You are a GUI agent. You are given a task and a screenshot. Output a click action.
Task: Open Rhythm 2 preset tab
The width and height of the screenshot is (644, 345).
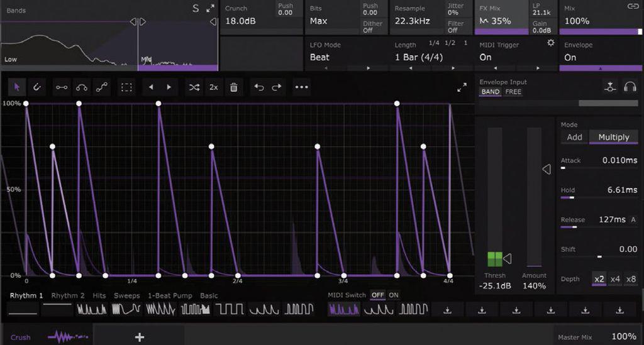coord(68,295)
